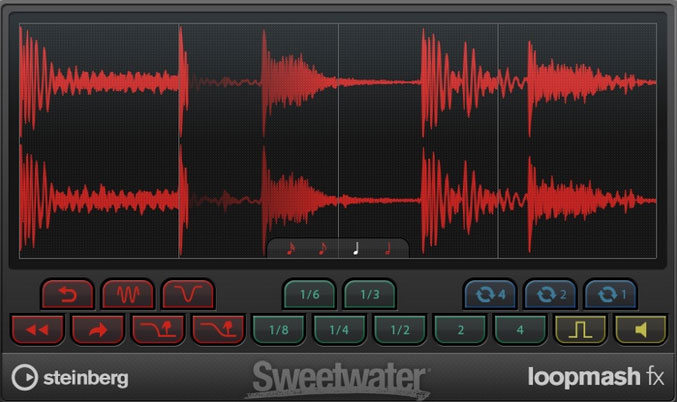Set quantize to the white quarter note
This screenshot has height=402, width=677.
[356, 249]
